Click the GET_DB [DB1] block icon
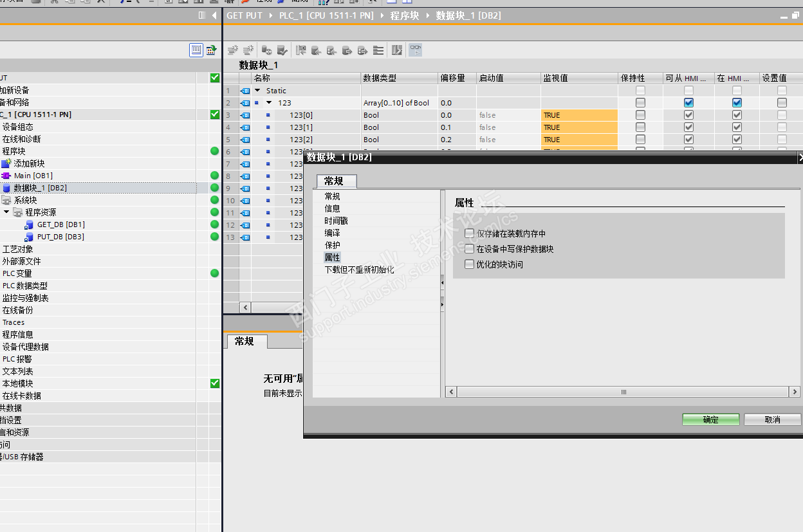This screenshot has height=532, width=803. (29, 225)
